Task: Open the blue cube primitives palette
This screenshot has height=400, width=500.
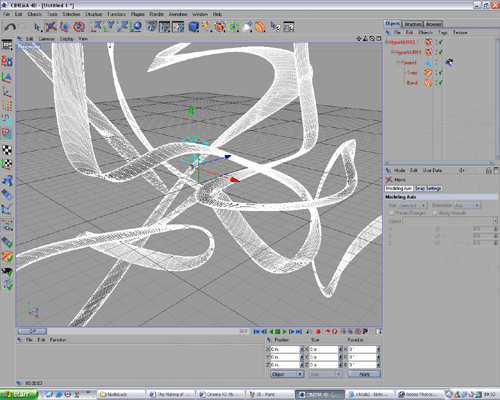Action: coord(193,27)
